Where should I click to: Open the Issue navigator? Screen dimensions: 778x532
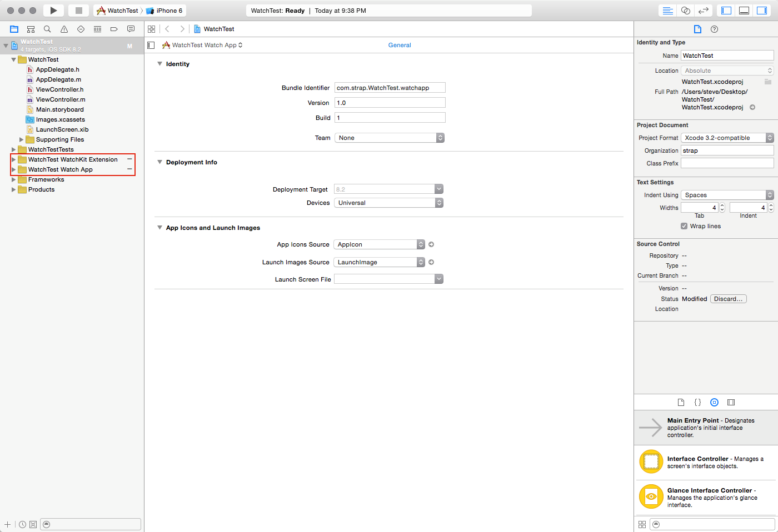pos(64,29)
